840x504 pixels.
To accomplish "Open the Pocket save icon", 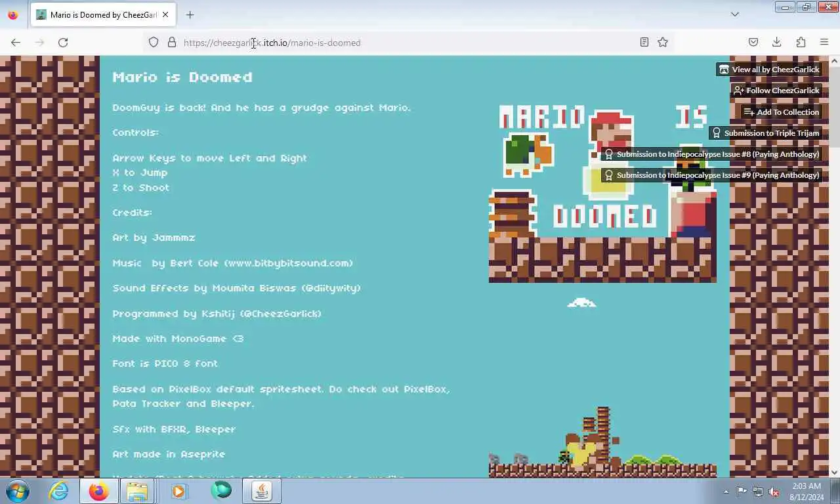I will point(753,42).
